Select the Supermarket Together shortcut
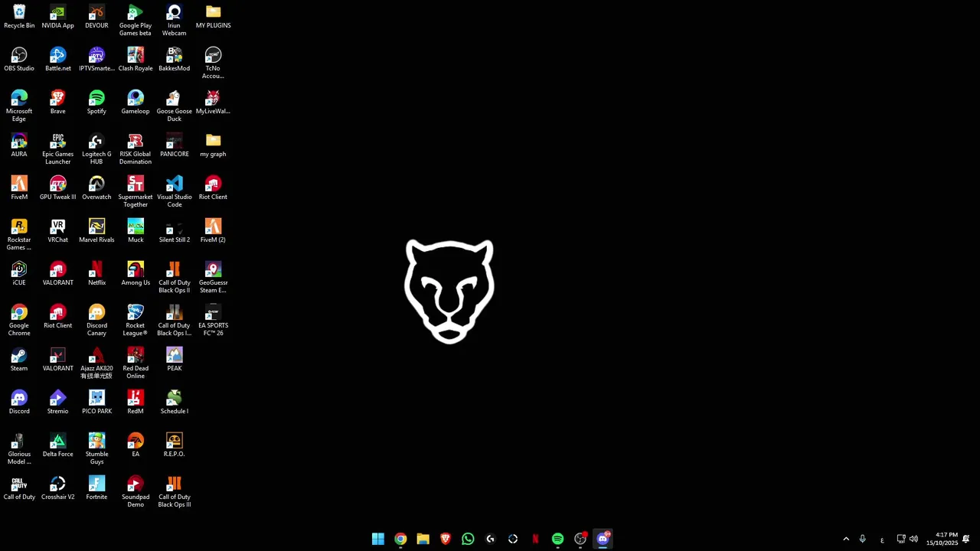 pyautogui.click(x=136, y=192)
